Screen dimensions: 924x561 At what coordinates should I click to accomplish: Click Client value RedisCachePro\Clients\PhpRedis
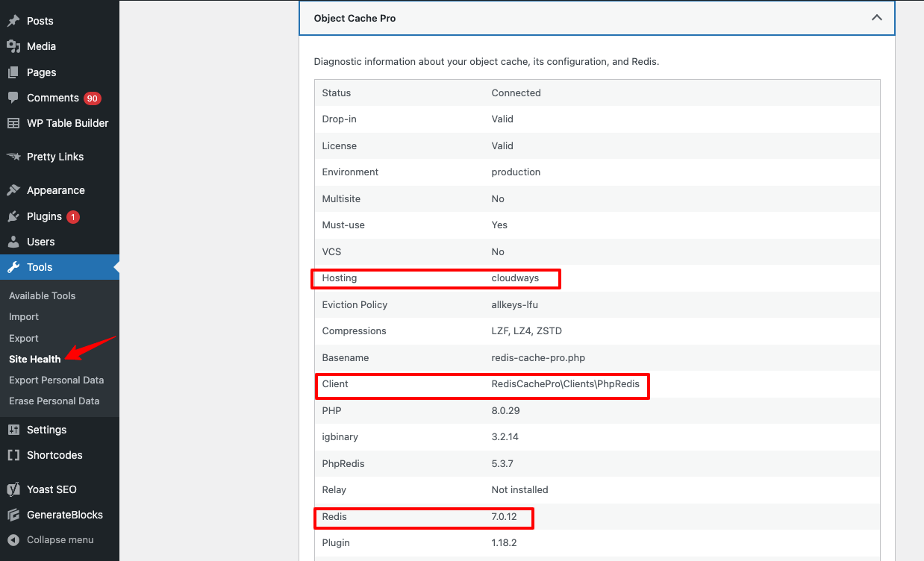click(565, 383)
